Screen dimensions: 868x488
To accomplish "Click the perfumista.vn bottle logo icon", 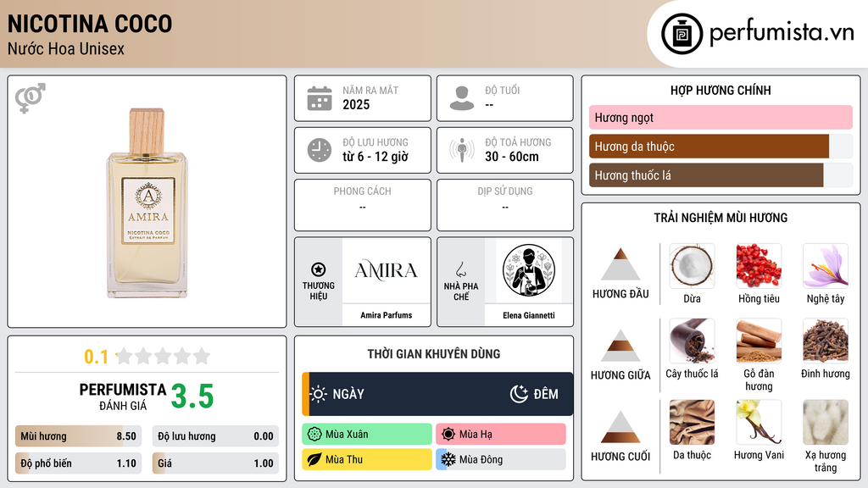I will [x=682, y=34].
